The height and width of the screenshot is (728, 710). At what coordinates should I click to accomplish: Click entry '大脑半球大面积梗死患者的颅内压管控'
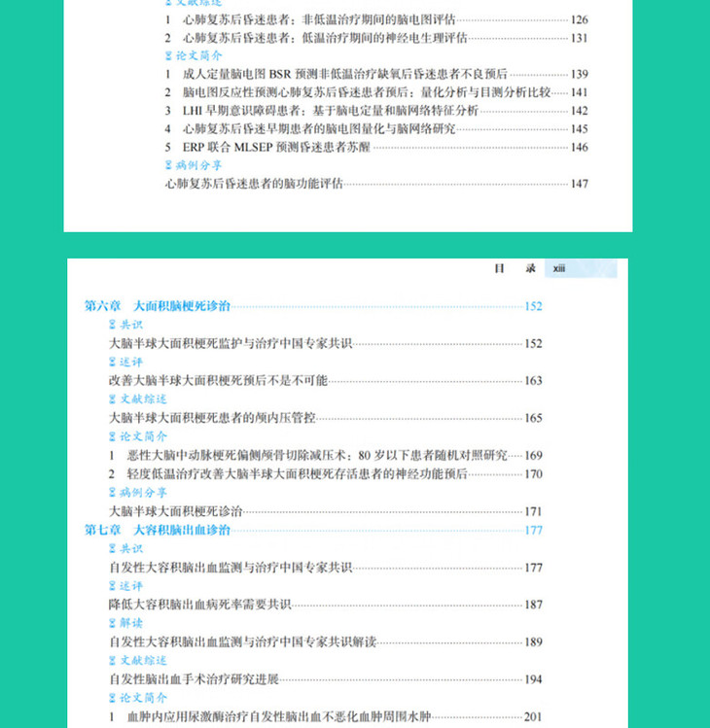(212, 418)
